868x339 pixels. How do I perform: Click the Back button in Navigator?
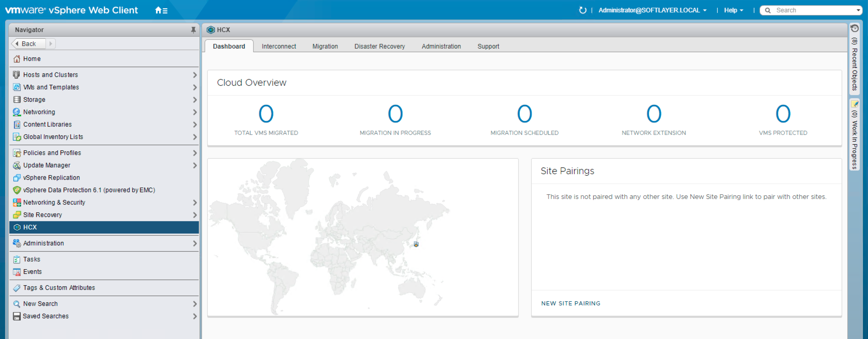[28, 43]
